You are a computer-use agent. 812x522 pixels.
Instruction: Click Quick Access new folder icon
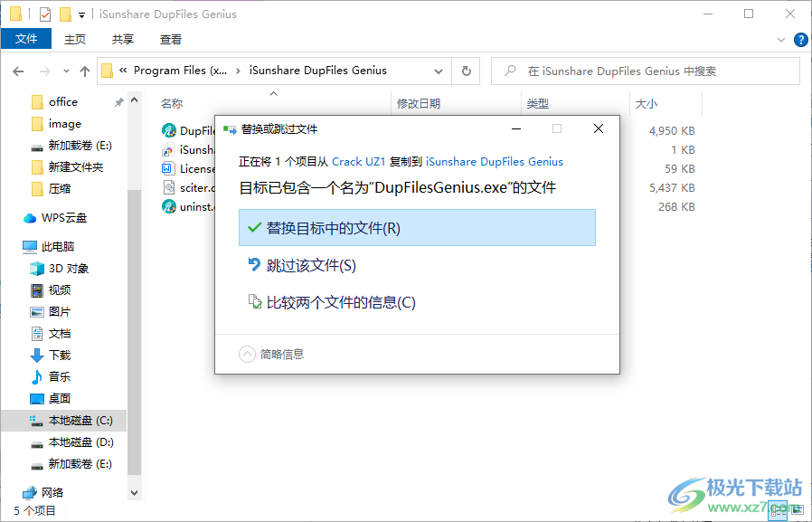[x=65, y=14]
